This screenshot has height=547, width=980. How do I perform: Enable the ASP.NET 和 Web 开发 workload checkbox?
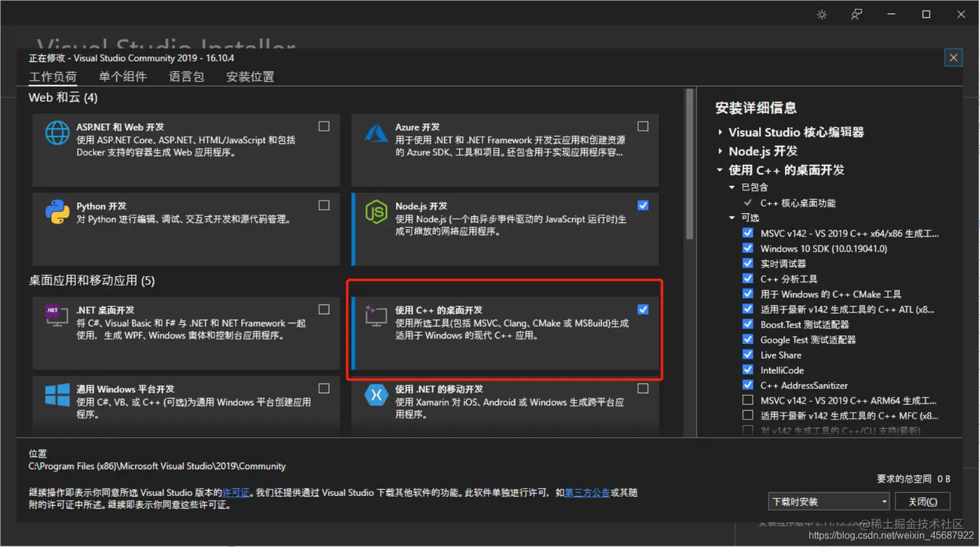click(324, 126)
